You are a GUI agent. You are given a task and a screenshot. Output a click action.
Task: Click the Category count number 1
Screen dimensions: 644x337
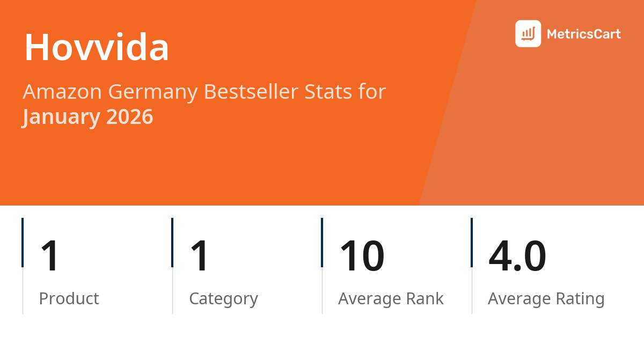(200, 257)
